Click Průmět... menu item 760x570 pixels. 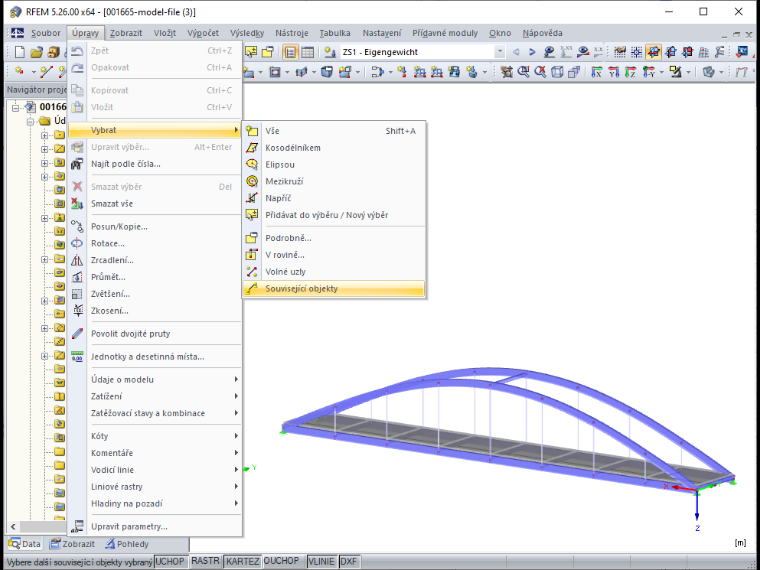click(155, 277)
